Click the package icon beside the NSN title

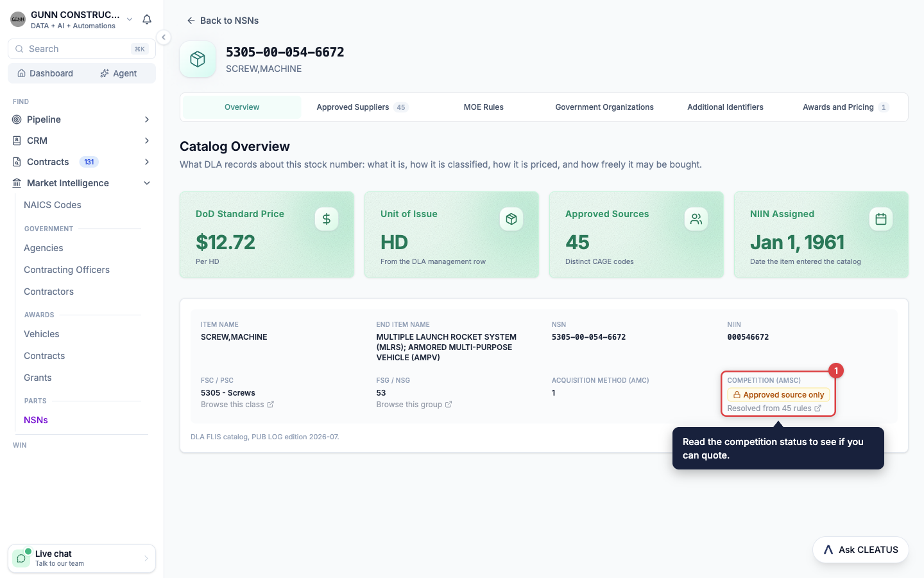tap(198, 59)
